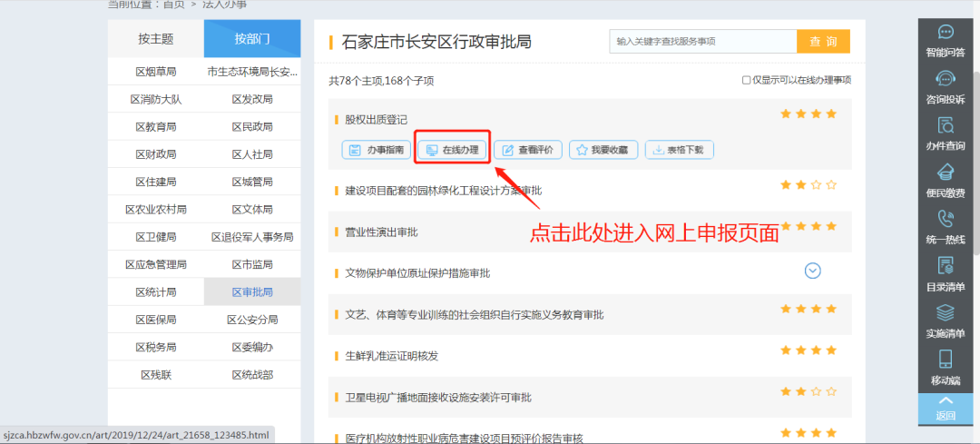Image resolution: width=980 pixels, height=444 pixels.
Task: Open the 目录清单 icon
Action: [946, 266]
